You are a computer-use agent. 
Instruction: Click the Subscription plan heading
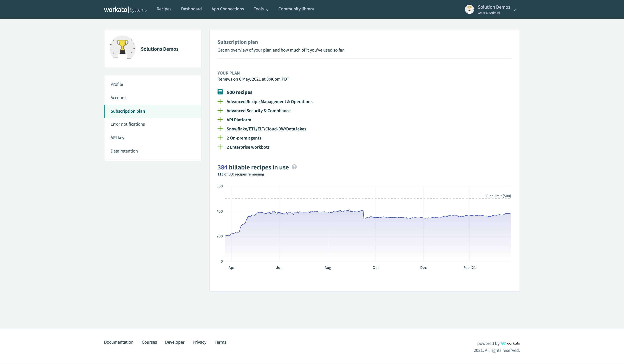point(237,42)
